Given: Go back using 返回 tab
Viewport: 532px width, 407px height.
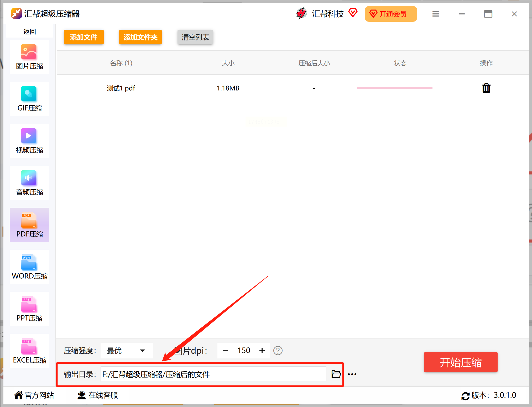Looking at the screenshot, I should point(29,31).
